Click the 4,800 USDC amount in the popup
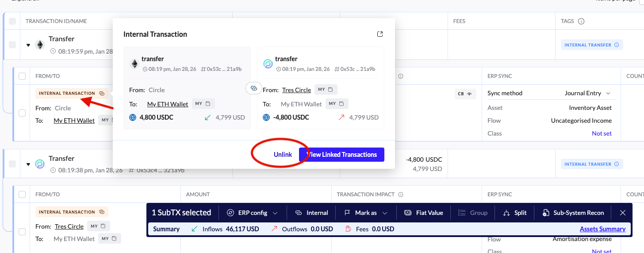Image resolution: width=644 pixels, height=253 pixels. pyautogui.click(x=157, y=117)
